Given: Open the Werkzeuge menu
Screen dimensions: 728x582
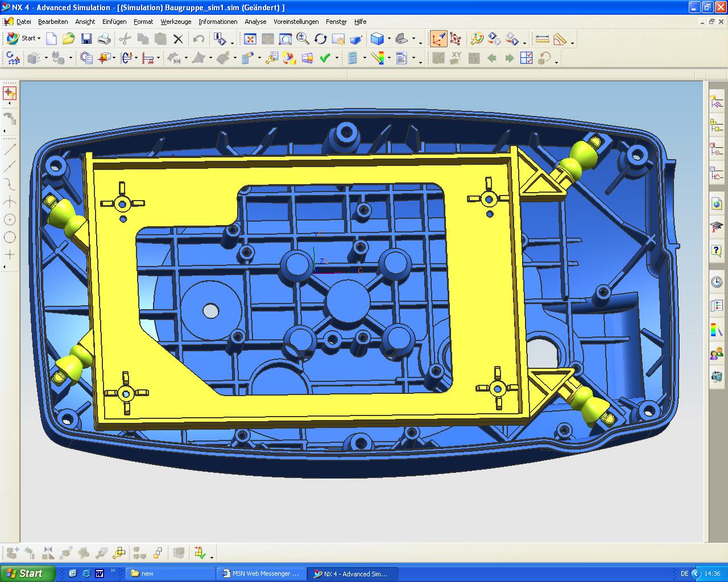Looking at the screenshot, I should pos(176,22).
